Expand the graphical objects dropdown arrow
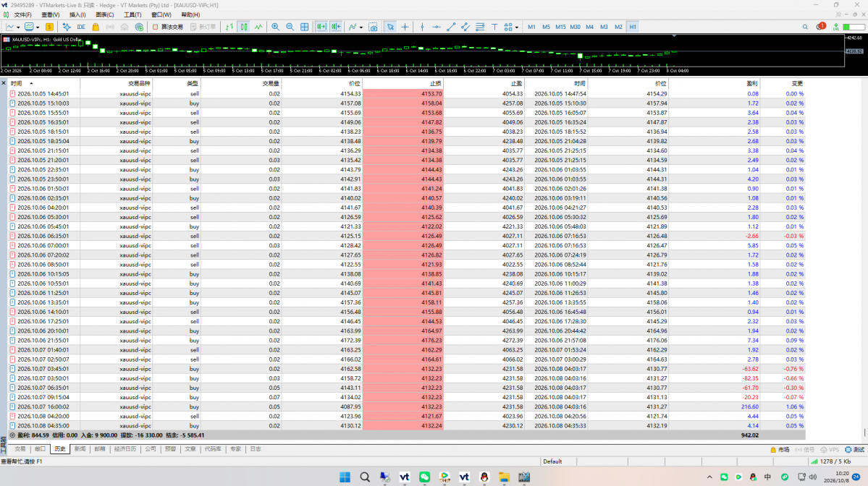Image resolution: width=868 pixels, height=486 pixels. tap(516, 27)
